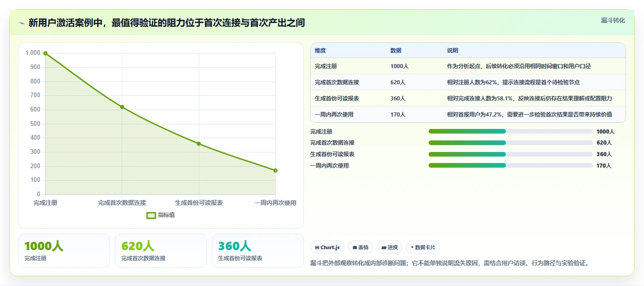This screenshot has height=286, width=644.
Task: Click the chart data point at 生成首份可读报表
Action: coord(199,144)
